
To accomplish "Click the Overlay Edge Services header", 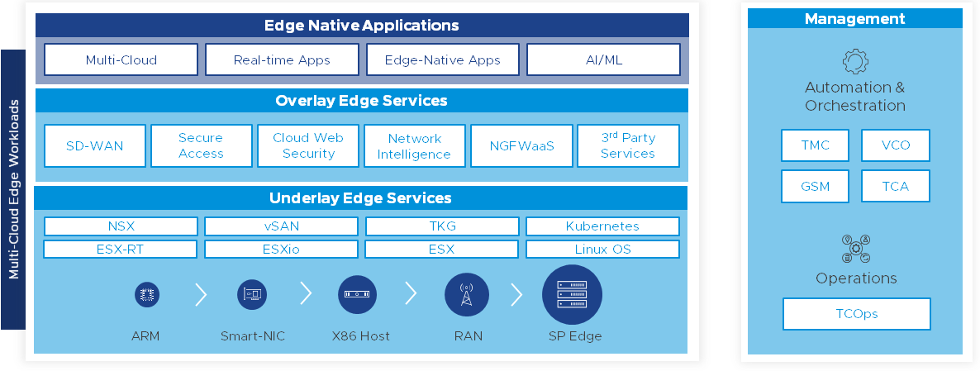I will tap(361, 101).
